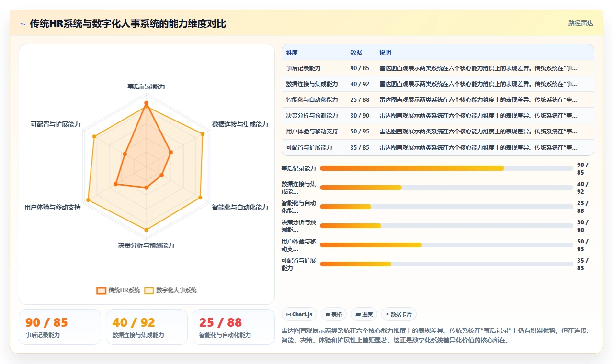Click 数字化人事系统 radar point on 数据连接与集成能力 axis
The width and height of the screenshot is (613, 364).
(203, 134)
